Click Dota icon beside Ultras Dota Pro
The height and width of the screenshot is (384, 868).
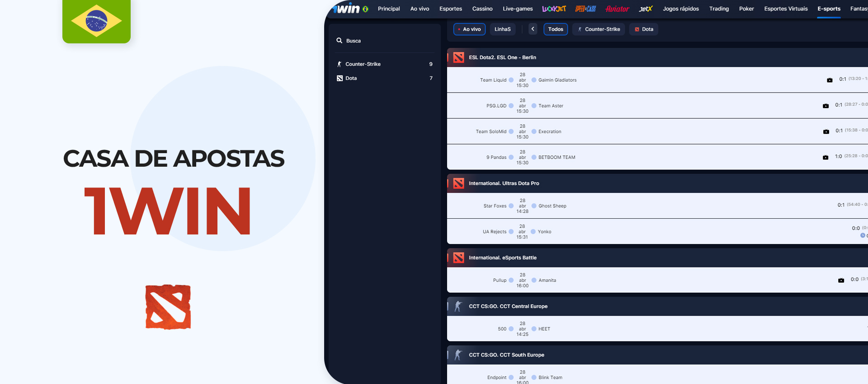pyautogui.click(x=458, y=183)
